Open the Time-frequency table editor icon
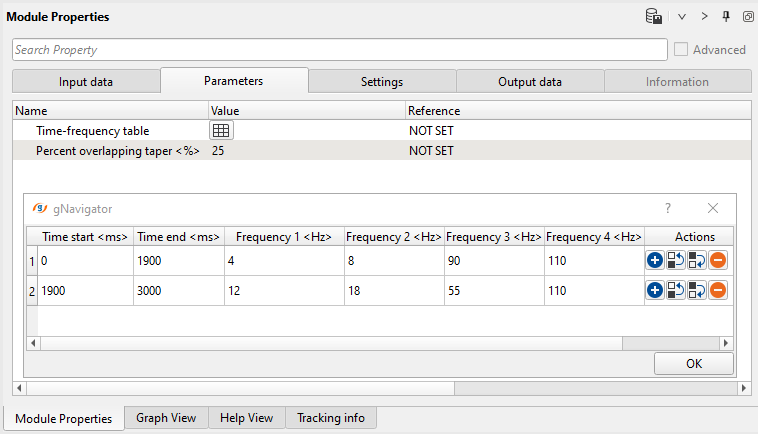Viewport: 758px width, 434px height. coord(221,131)
